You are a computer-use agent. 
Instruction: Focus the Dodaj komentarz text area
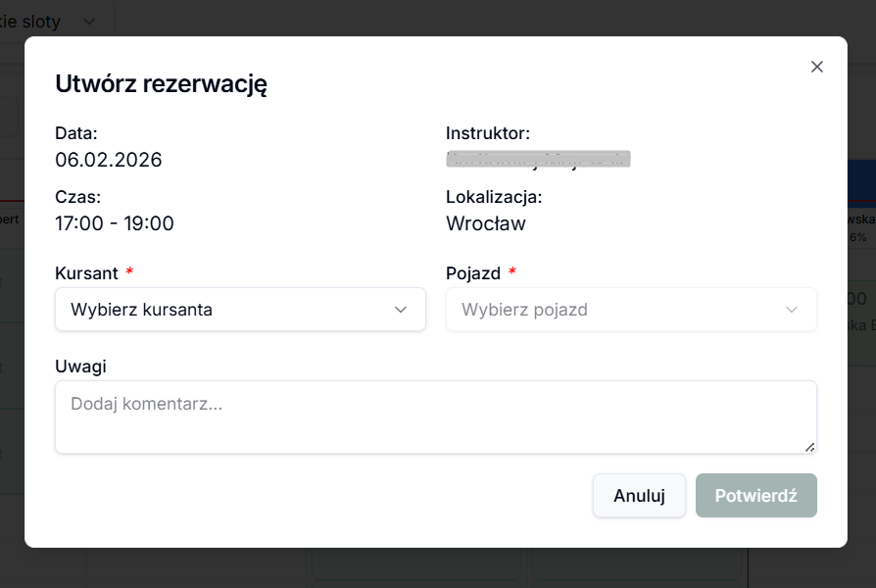coord(435,417)
